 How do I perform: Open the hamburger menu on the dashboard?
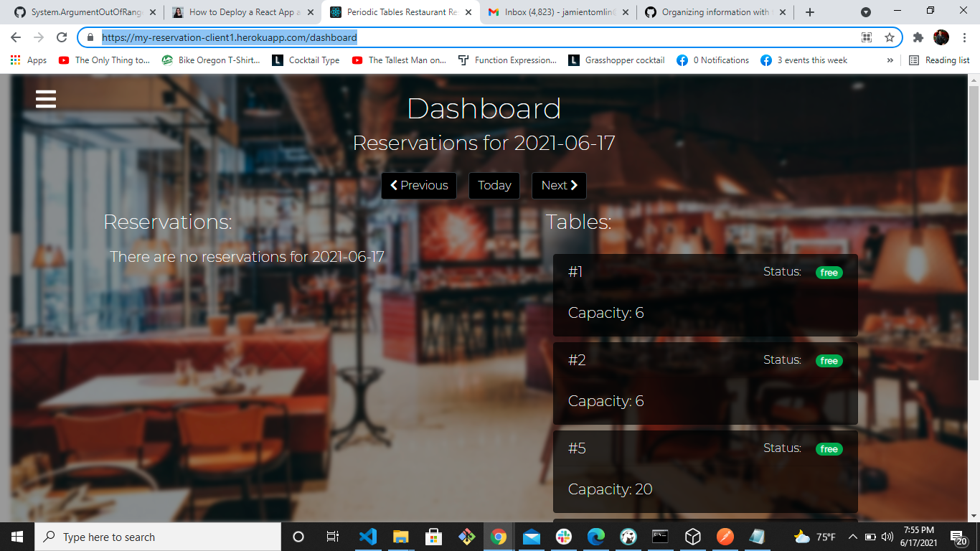[46, 98]
